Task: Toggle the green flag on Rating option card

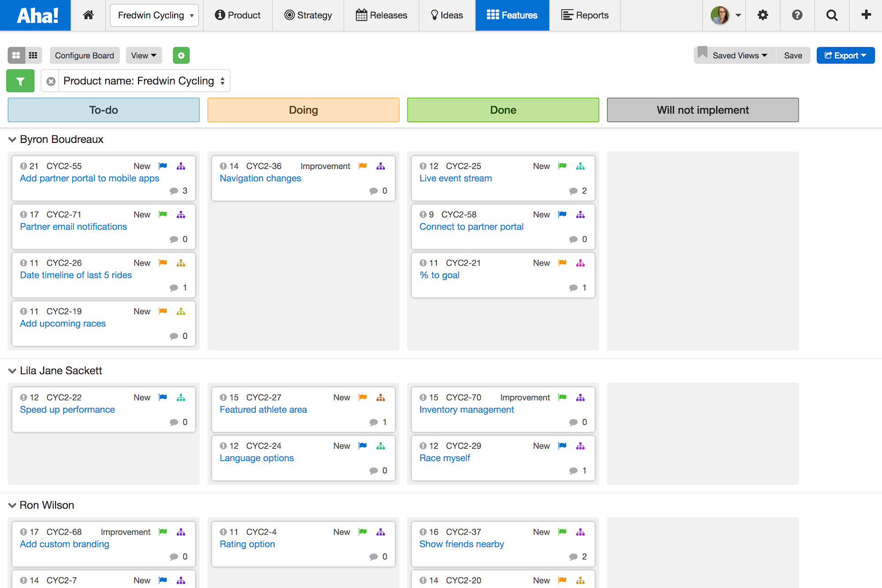Action: click(362, 532)
